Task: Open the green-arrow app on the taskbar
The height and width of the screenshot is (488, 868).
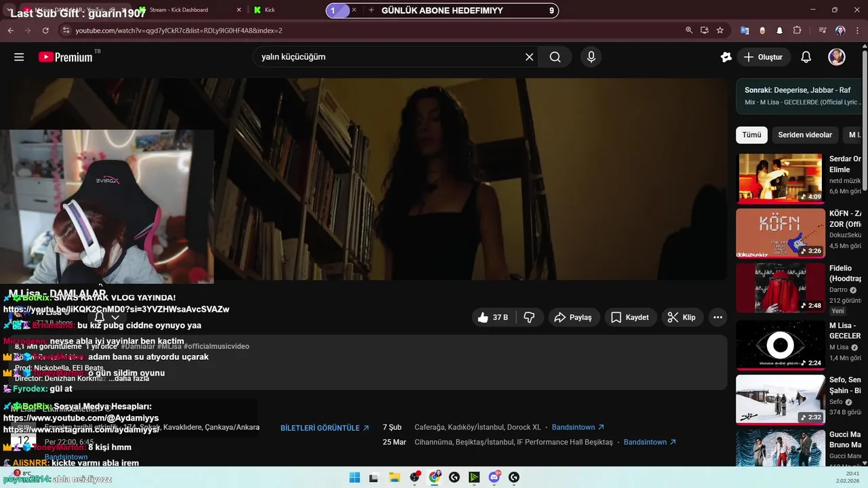Action: [x=474, y=477]
